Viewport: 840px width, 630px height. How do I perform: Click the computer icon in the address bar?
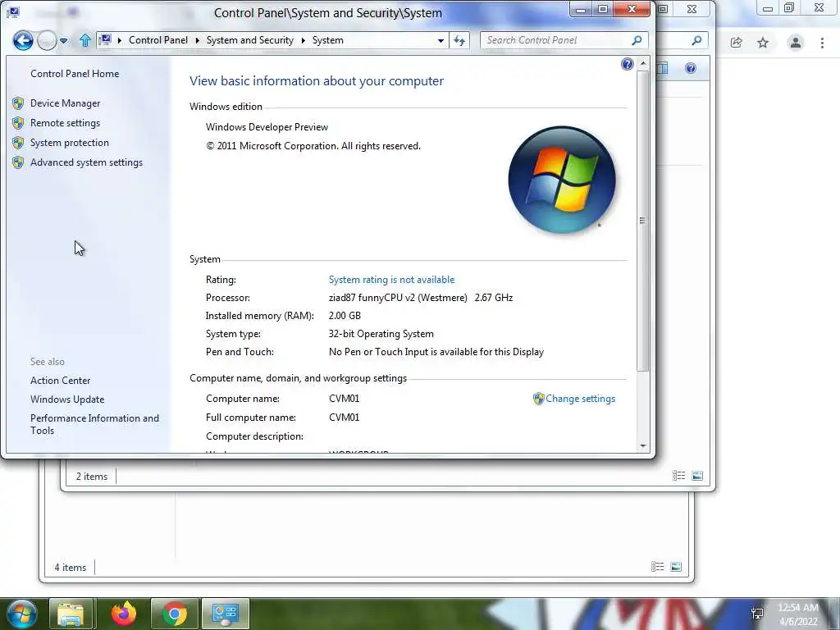(x=106, y=39)
